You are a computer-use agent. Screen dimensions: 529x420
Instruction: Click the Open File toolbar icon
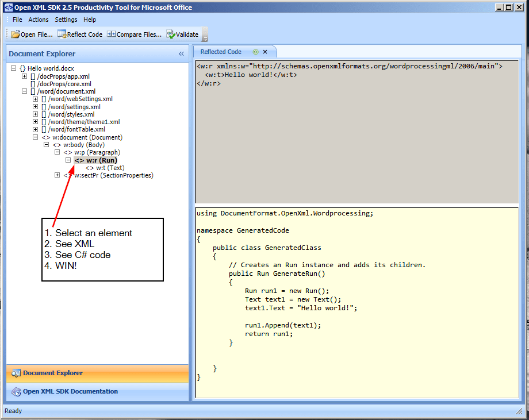pyautogui.click(x=14, y=34)
